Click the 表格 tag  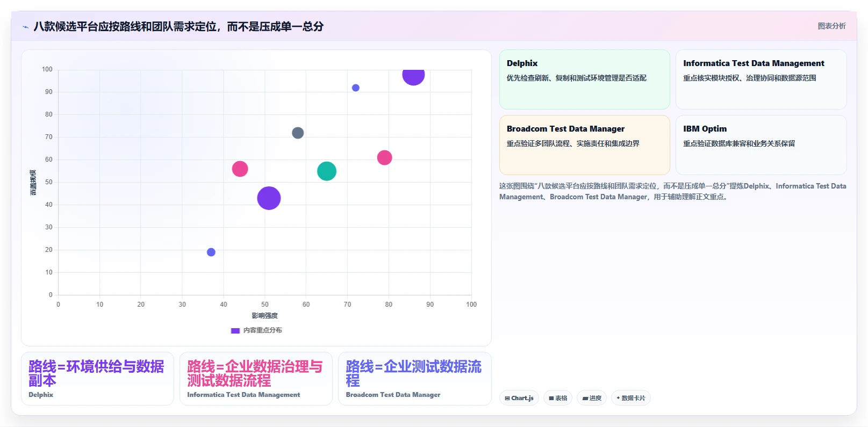558,398
